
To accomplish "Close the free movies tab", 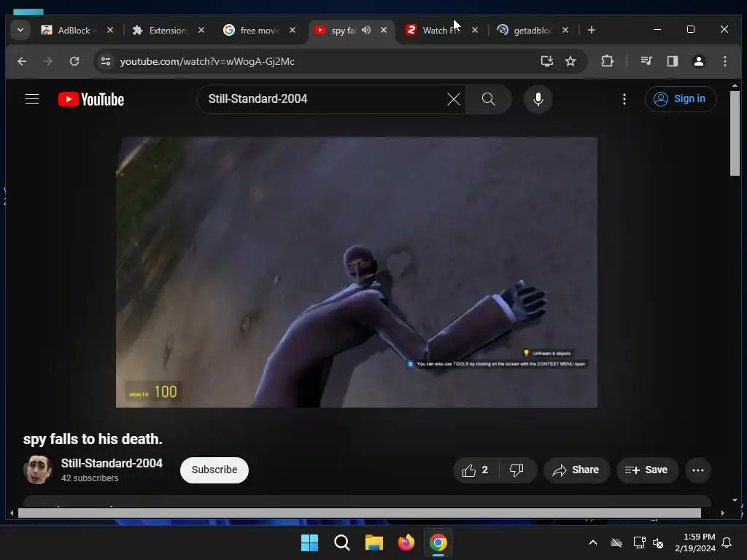I will 293,30.
